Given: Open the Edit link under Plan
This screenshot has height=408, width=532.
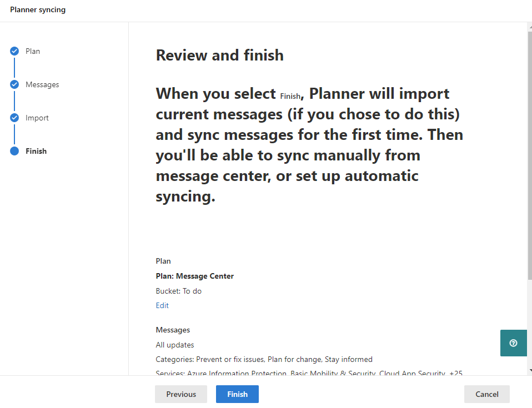Looking at the screenshot, I should pyautogui.click(x=162, y=305).
